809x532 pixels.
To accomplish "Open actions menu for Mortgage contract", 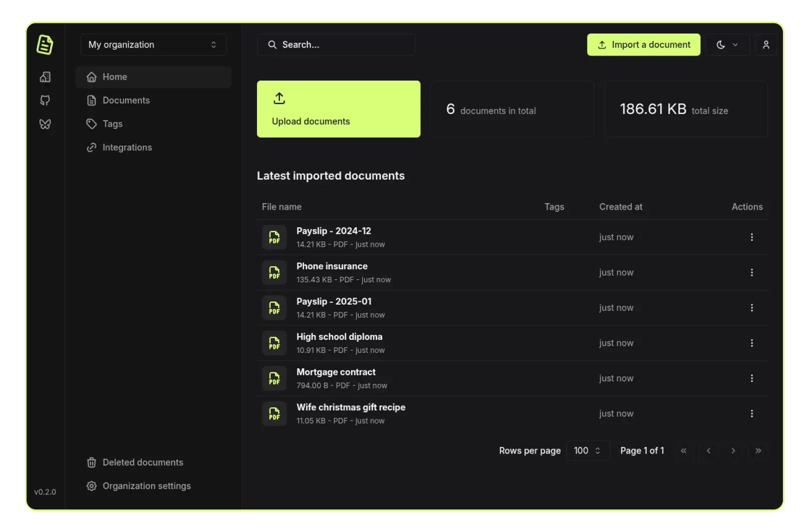I will (x=751, y=378).
